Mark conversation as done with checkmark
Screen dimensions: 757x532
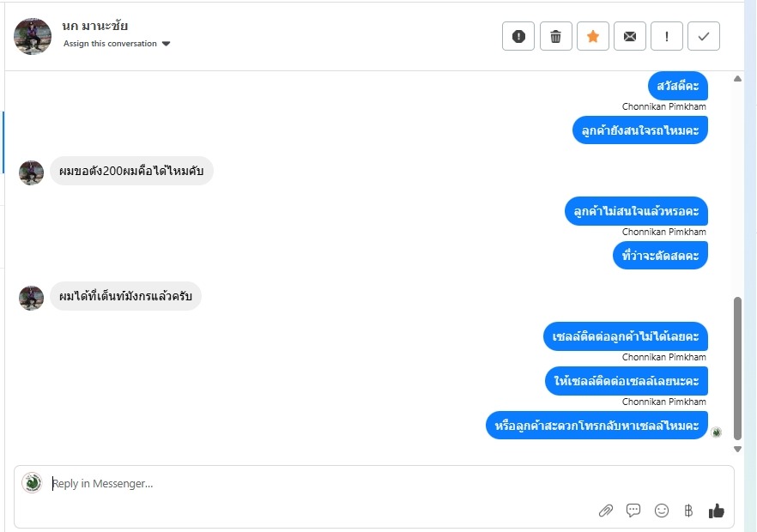click(x=704, y=36)
